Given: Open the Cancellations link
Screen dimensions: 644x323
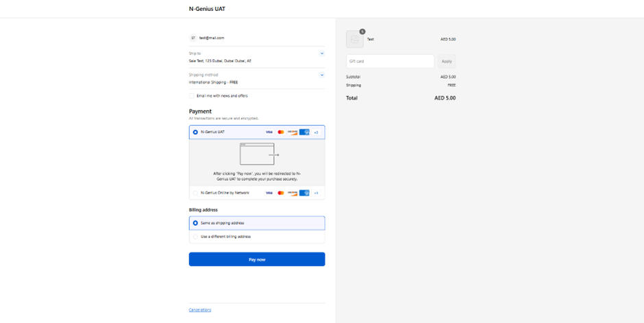Looking at the screenshot, I should click(x=200, y=310).
